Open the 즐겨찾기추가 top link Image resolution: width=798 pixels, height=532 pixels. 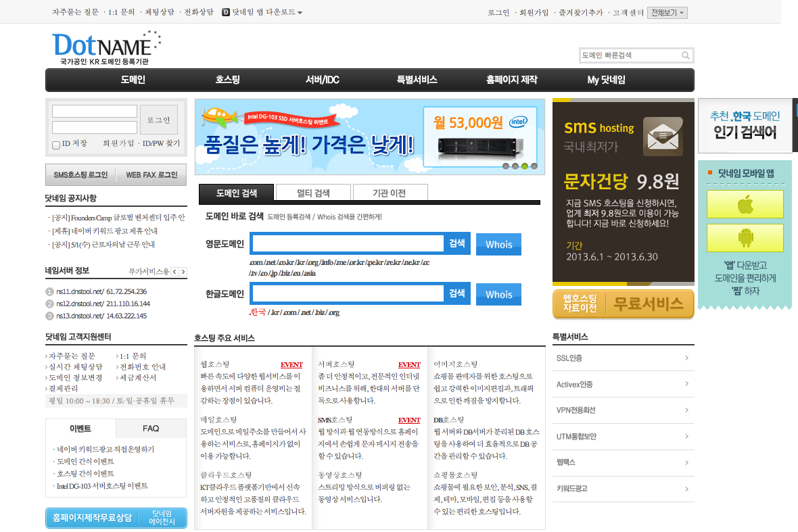pos(581,13)
